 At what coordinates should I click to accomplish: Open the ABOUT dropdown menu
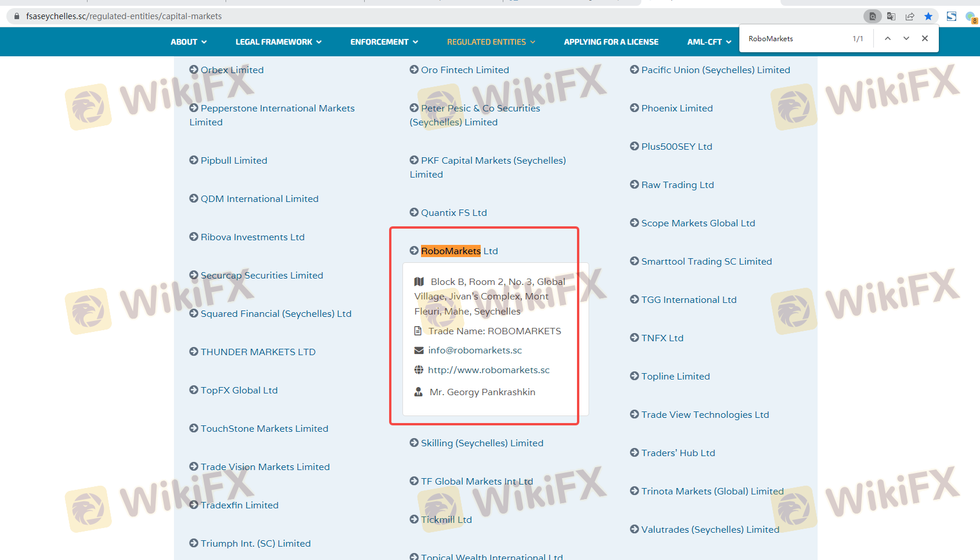188,42
